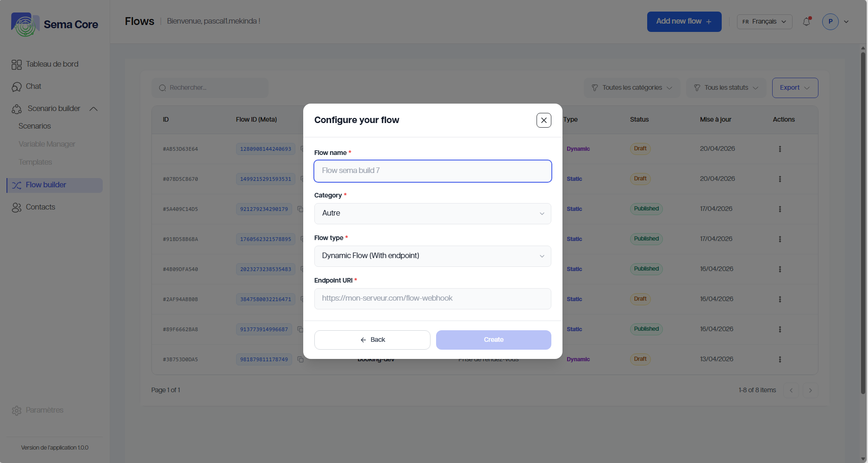The width and height of the screenshot is (868, 463).
Task: Open actions menu for flow #AB53D63E64
Action: [780, 149]
